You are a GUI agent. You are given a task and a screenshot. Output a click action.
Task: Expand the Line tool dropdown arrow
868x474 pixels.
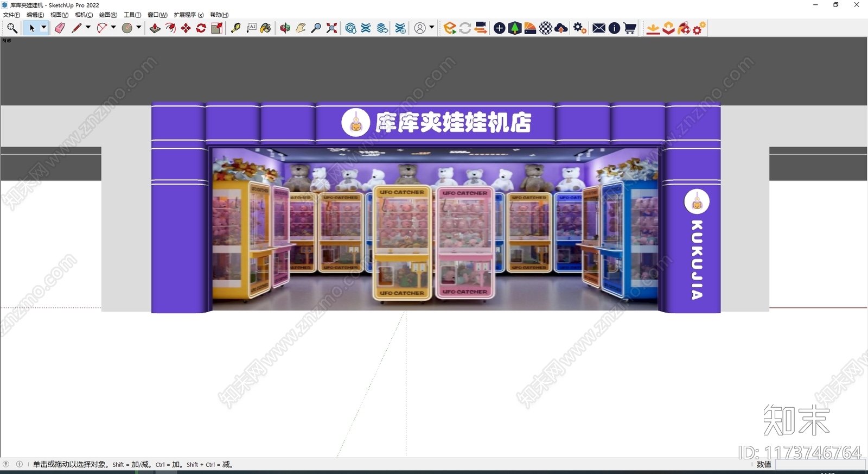[88, 27]
